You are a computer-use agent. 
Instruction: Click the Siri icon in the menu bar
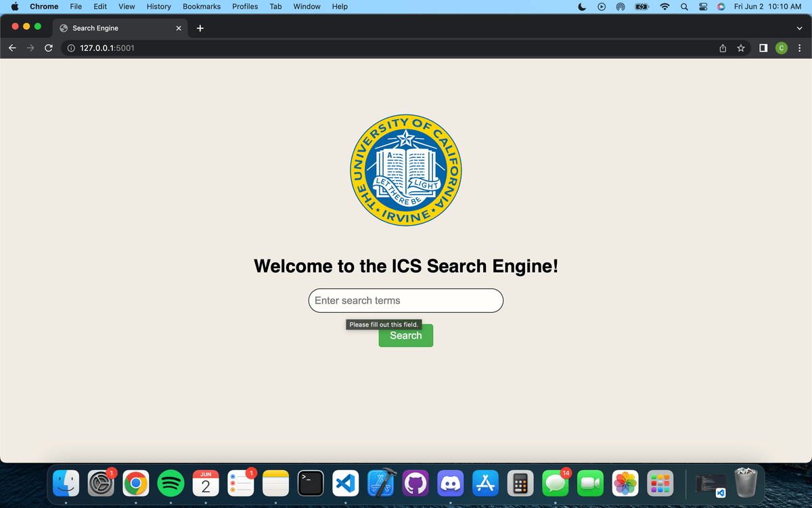tap(721, 7)
